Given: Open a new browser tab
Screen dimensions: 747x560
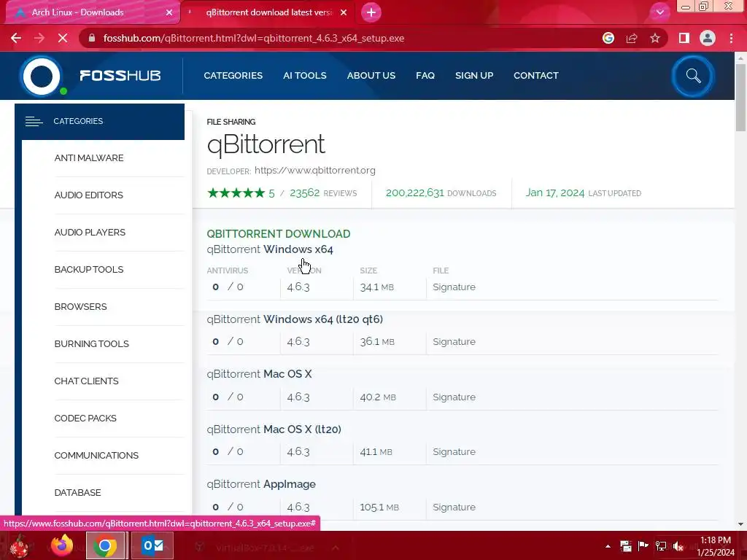Looking at the screenshot, I should [x=371, y=12].
